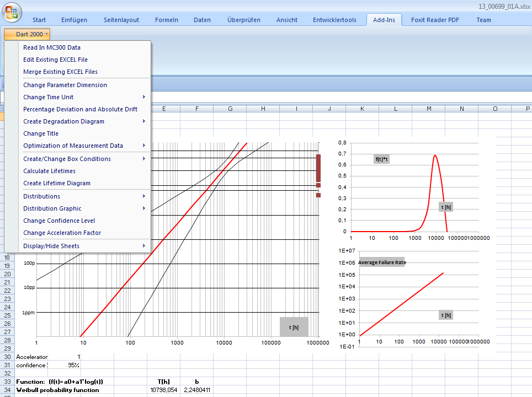The width and height of the screenshot is (532, 397).
Task: Switch to the Start ribbon tab
Action: coord(39,20)
